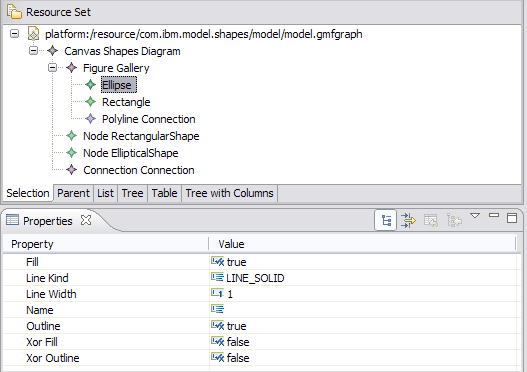Click the Node RectangularShape icon
Viewport: 527px width, 372px height.
[72, 136]
